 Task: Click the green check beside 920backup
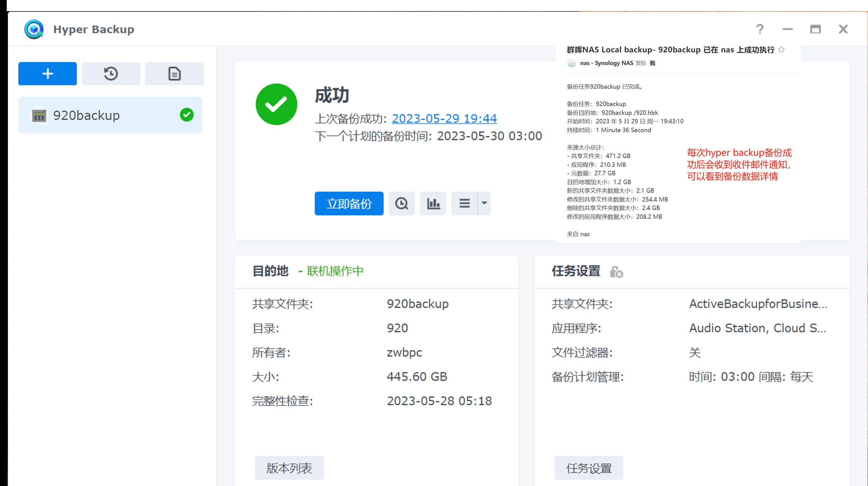(x=187, y=115)
